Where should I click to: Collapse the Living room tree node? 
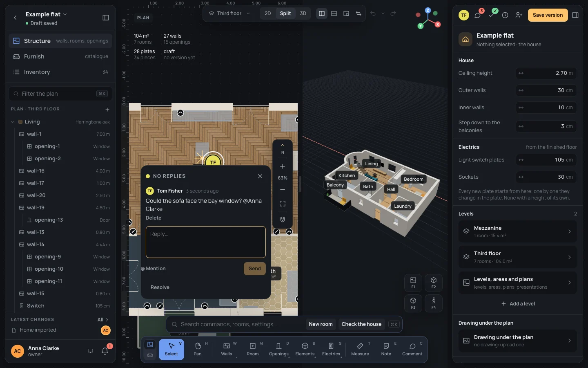(x=13, y=122)
